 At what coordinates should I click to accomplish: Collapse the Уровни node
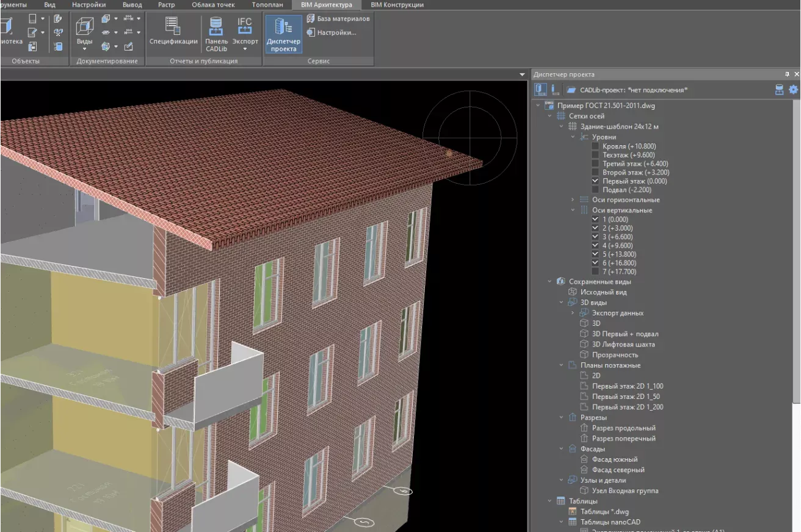tap(573, 137)
